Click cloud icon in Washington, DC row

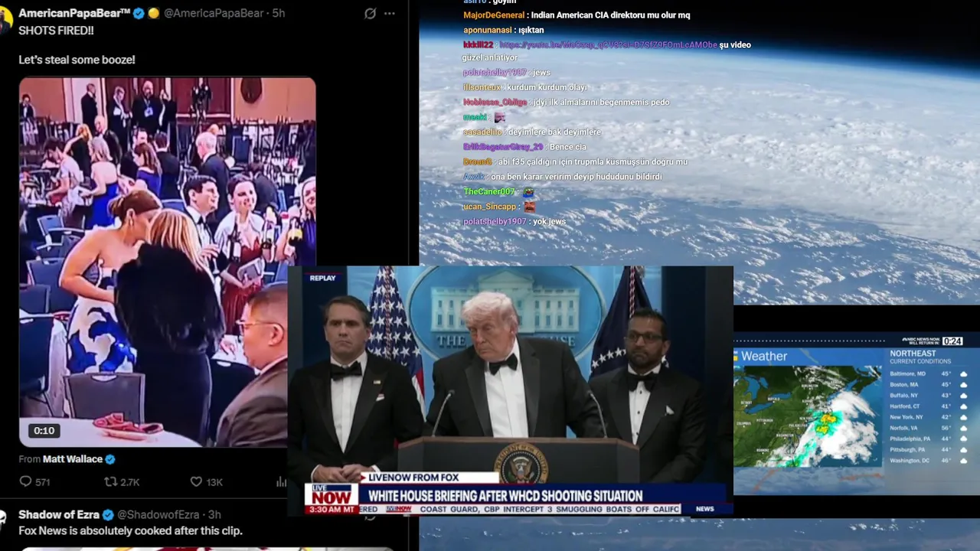pyautogui.click(x=964, y=461)
